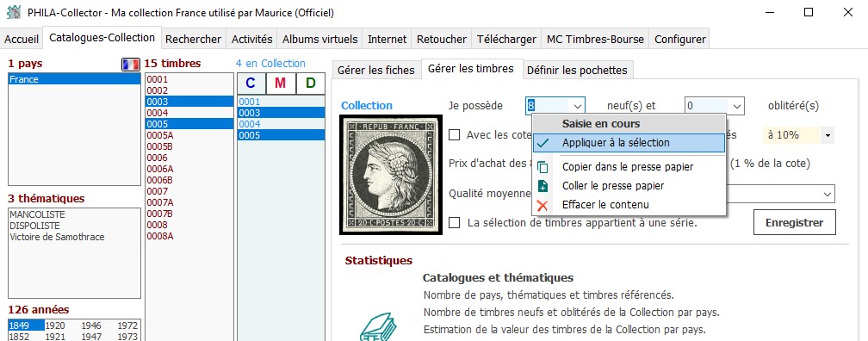
Task: Open the Internet tab
Action: click(x=387, y=40)
